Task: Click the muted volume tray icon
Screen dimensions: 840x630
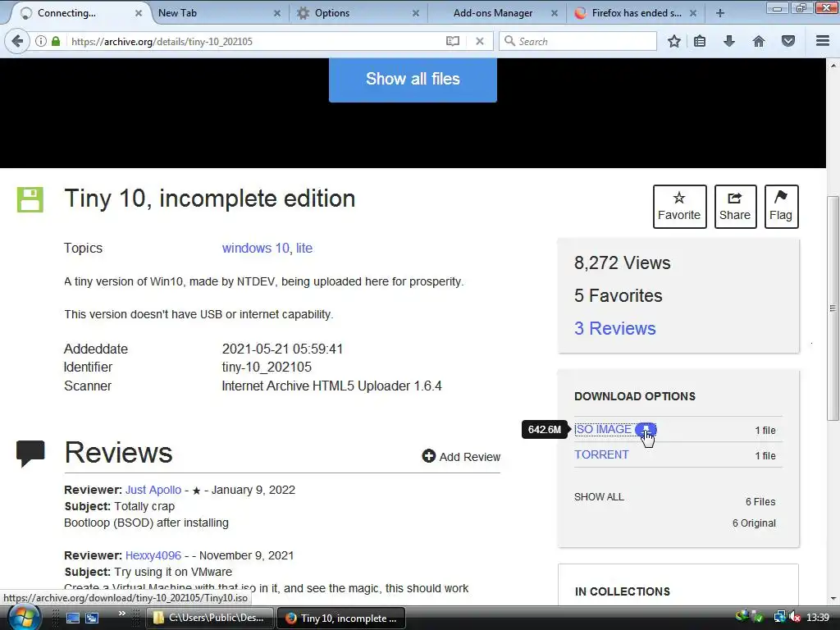Action: tap(795, 618)
